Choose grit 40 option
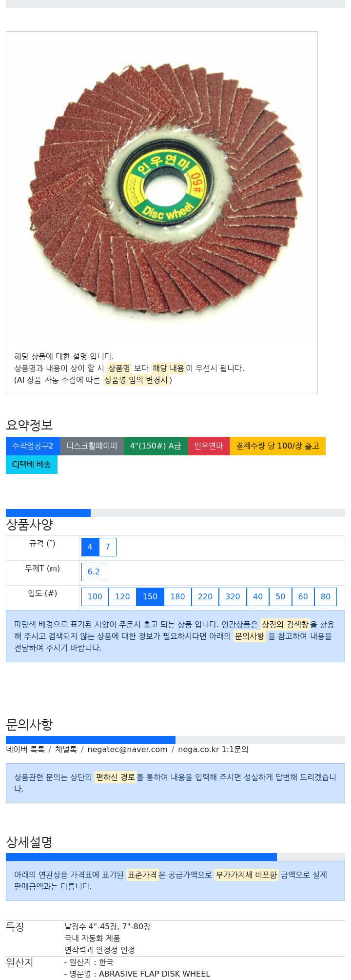 point(258,597)
